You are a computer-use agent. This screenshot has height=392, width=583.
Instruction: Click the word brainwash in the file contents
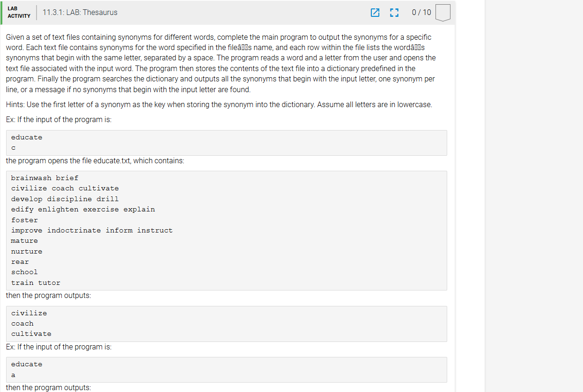point(31,177)
